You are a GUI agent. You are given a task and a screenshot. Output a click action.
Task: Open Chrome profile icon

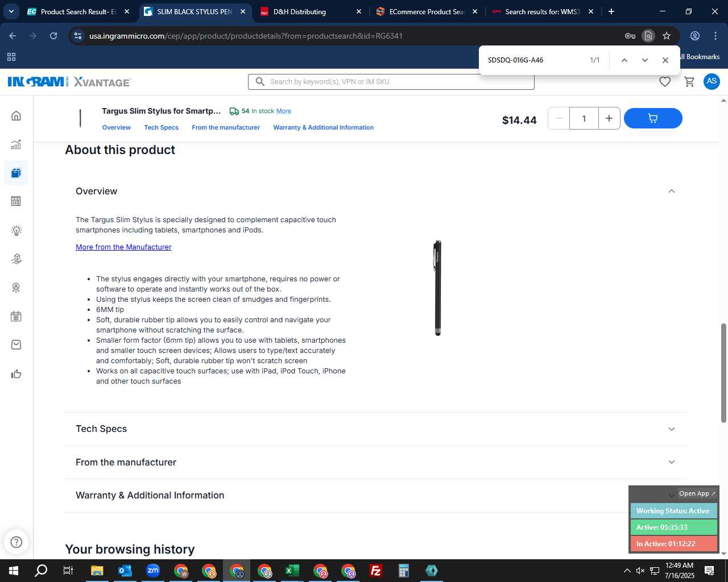[x=695, y=36]
